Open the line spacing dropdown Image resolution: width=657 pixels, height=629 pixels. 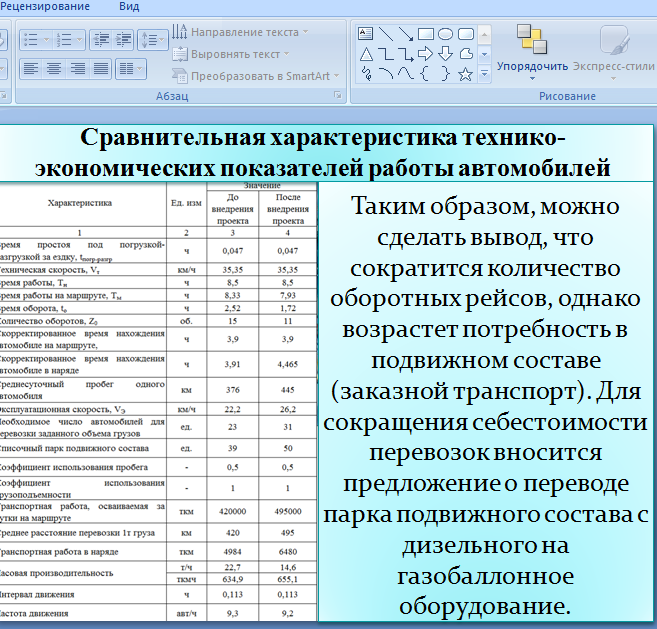[153, 40]
